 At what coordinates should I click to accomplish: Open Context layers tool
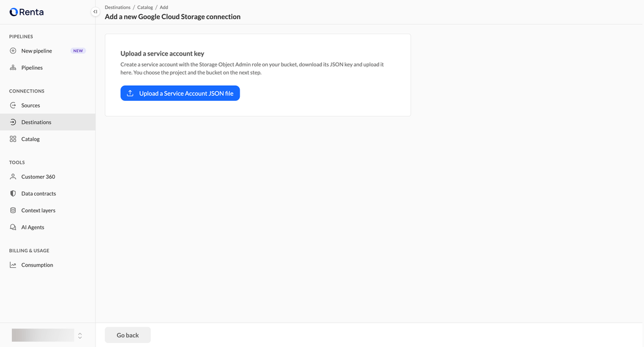48,210
